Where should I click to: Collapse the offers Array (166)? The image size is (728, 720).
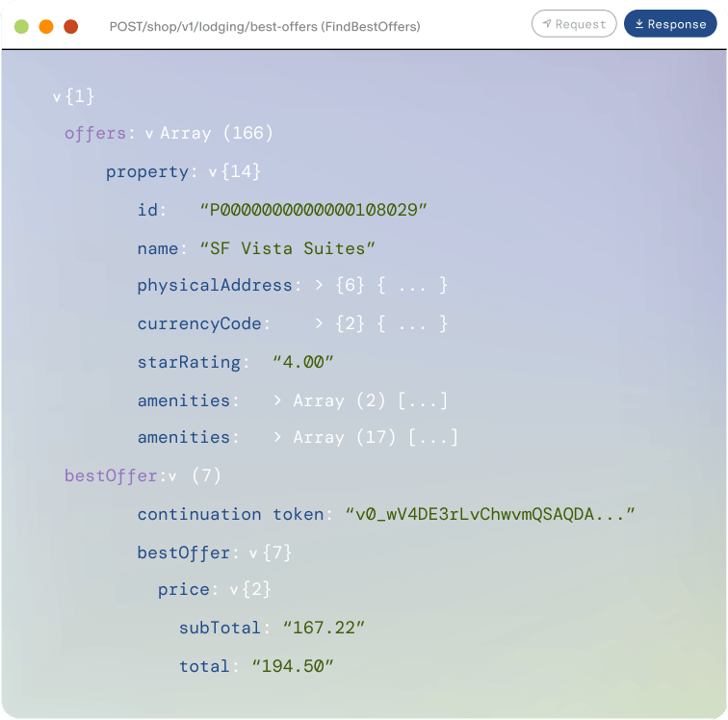coord(149,135)
